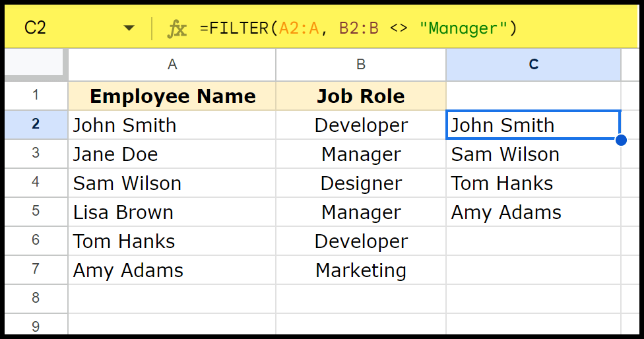Click Sam Wilson in column C
The height and width of the screenshot is (339, 644).
(533, 154)
